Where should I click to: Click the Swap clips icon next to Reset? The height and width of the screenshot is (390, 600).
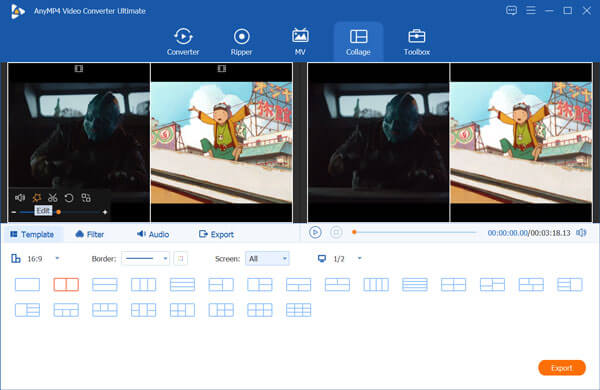coord(86,197)
